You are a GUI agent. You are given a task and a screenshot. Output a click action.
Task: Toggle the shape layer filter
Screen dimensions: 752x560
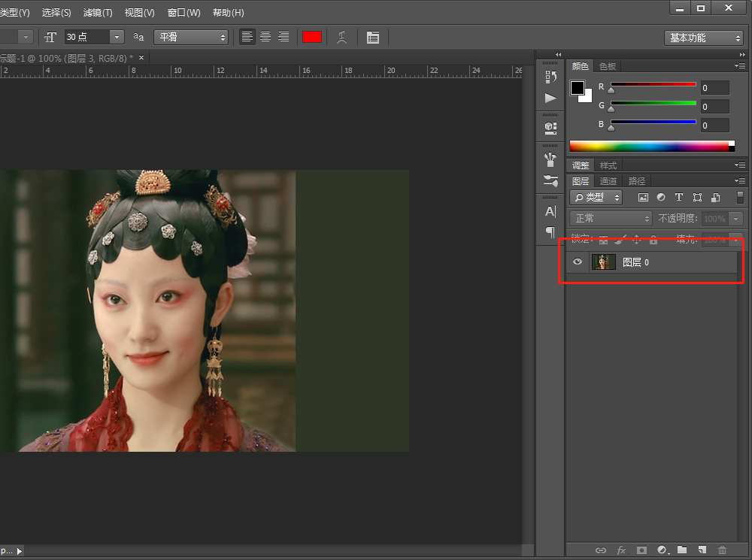click(697, 197)
